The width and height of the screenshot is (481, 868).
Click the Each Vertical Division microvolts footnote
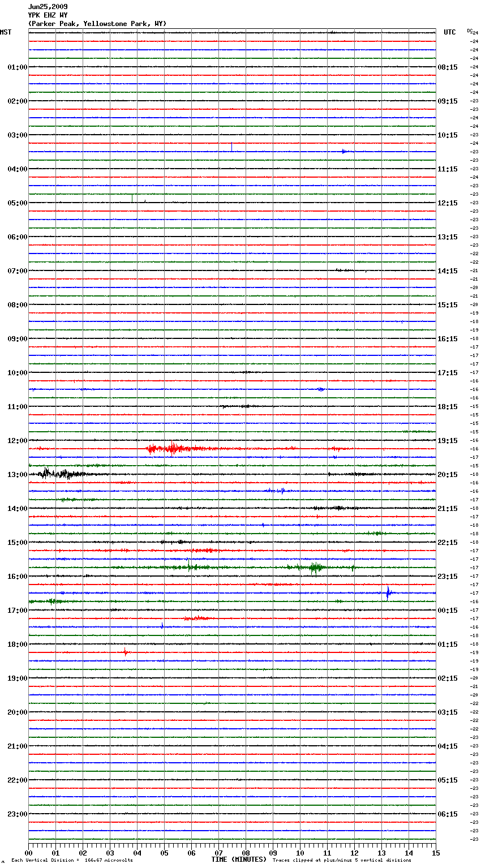72,861
